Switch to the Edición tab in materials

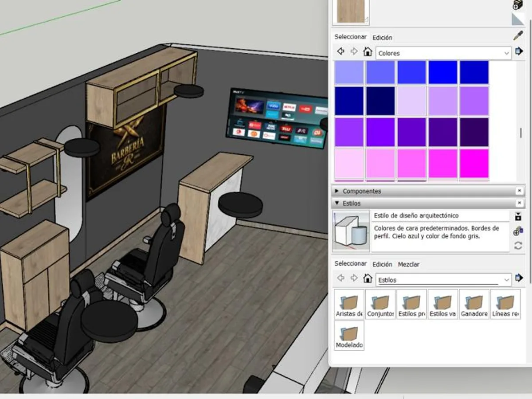[x=382, y=38]
